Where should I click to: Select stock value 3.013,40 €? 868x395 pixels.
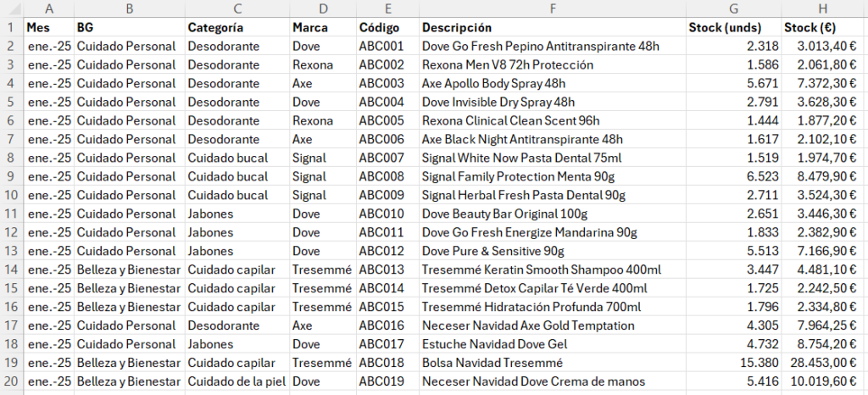coord(823,46)
